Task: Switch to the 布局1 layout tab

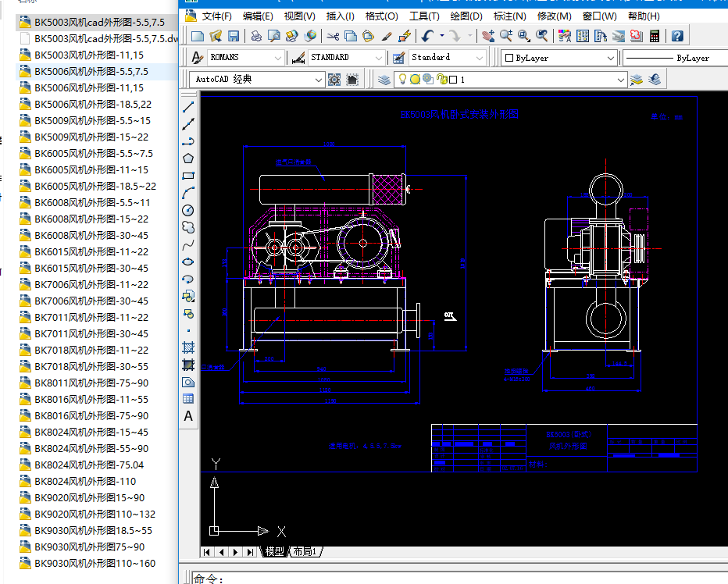Action: (305, 552)
